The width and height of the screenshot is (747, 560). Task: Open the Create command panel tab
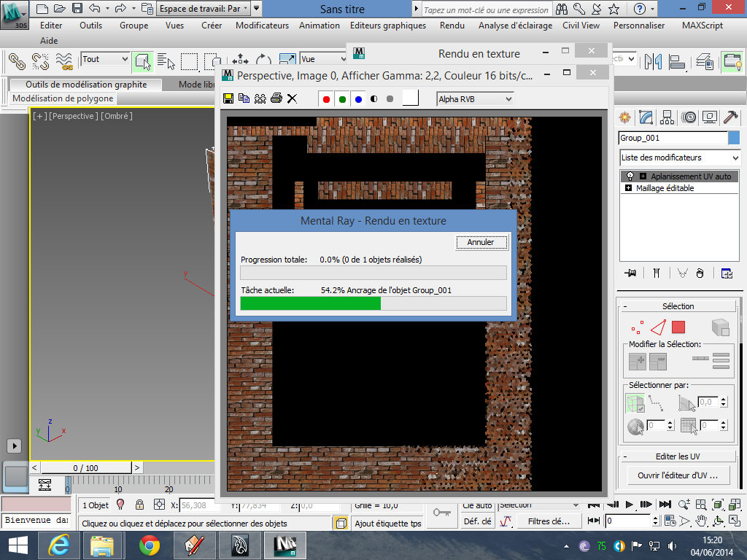[625, 117]
